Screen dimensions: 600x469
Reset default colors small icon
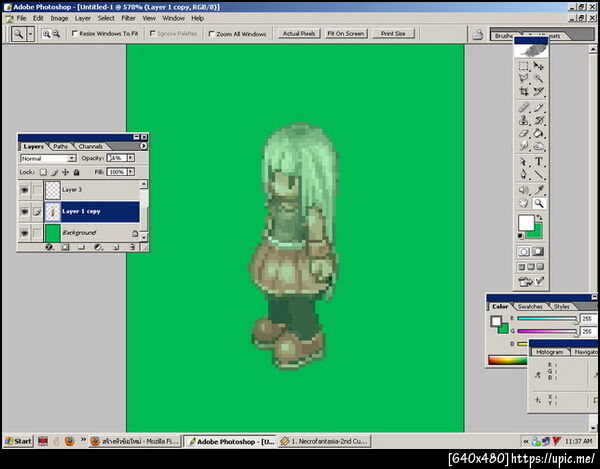tap(520, 236)
